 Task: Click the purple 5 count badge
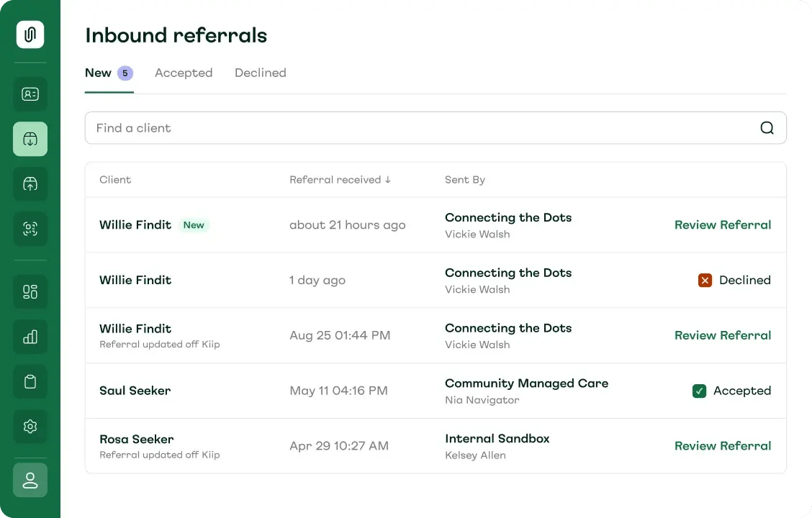pos(125,73)
